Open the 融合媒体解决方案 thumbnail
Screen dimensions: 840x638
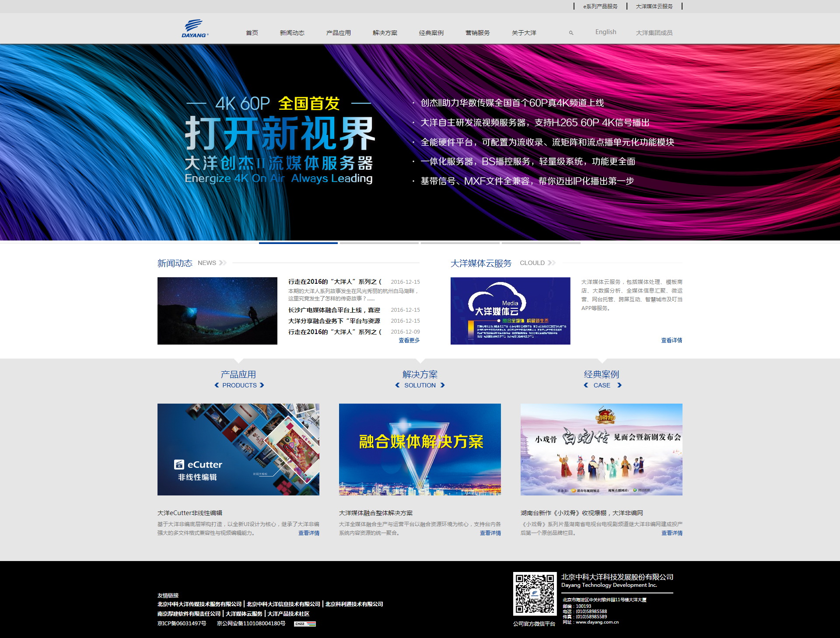[420, 450]
